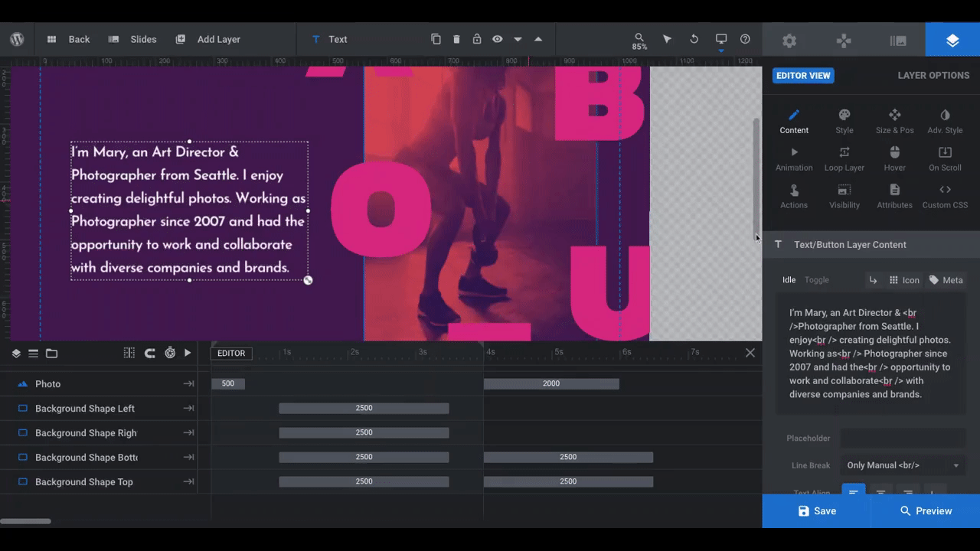980x551 pixels.
Task: Select the Idle content state
Action: point(789,280)
